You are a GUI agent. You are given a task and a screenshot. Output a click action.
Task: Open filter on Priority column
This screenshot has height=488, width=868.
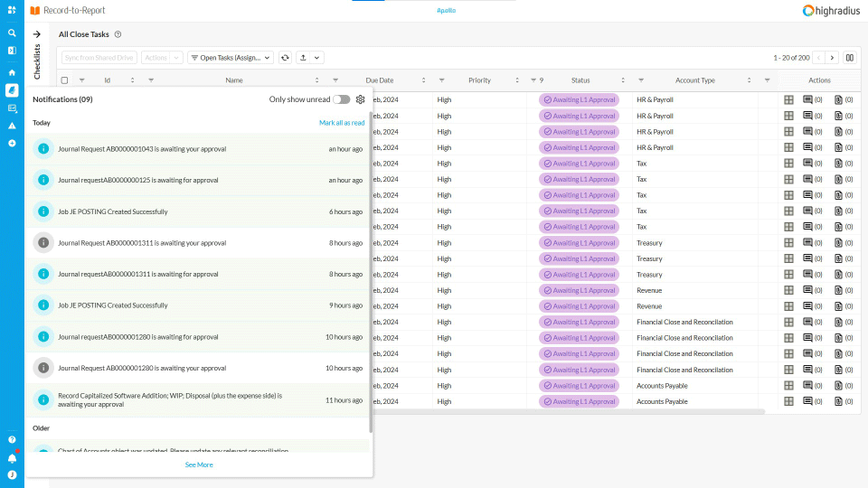pos(442,80)
